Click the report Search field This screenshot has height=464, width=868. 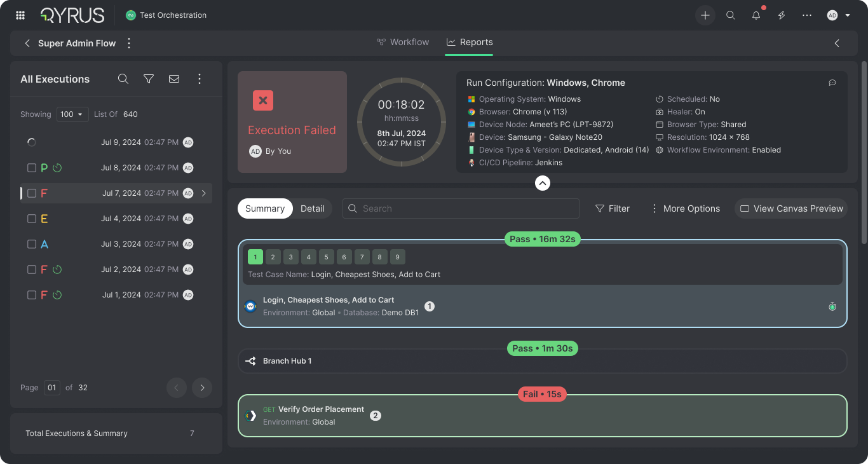[x=461, y=208]
